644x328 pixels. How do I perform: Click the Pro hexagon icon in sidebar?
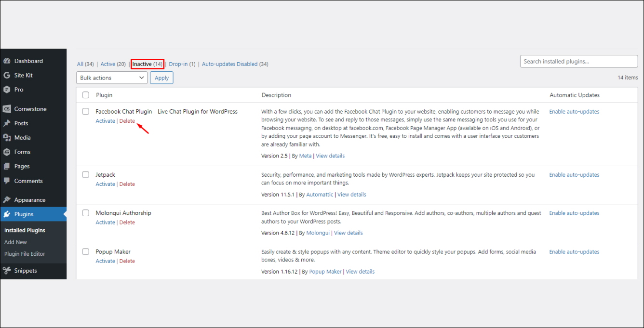click(7, 90)
